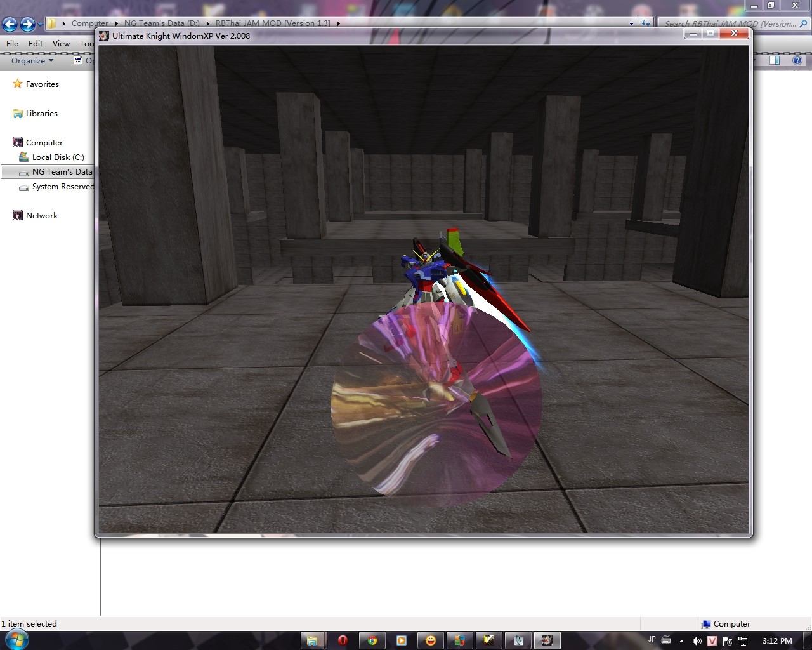The width and height of the screenshot is (812, 650).
Task: Click the red V antivirus tray icon
Action: click(x=712, y=641)
